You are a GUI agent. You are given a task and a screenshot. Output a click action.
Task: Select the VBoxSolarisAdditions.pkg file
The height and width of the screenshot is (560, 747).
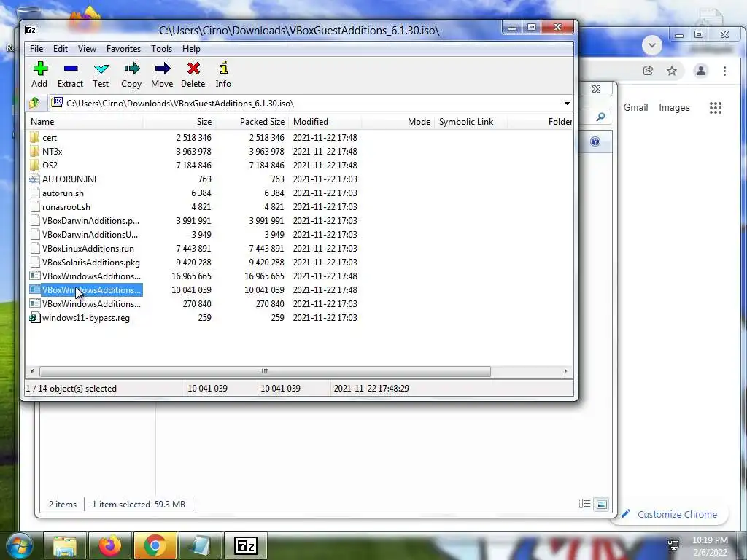coord(91,262)
